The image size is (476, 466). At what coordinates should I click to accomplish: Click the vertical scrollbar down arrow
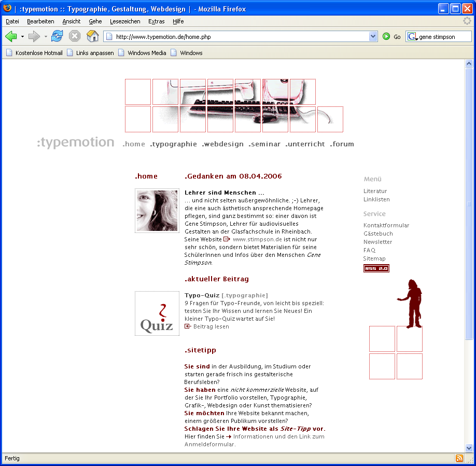469,447
